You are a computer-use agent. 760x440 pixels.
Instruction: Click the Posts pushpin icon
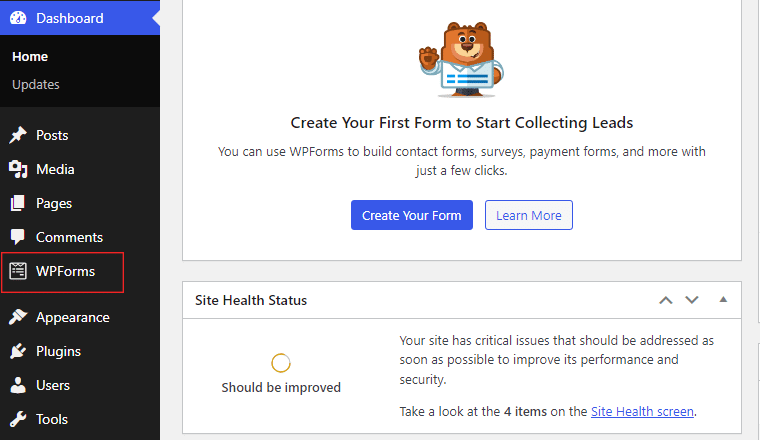pos(18,135)
